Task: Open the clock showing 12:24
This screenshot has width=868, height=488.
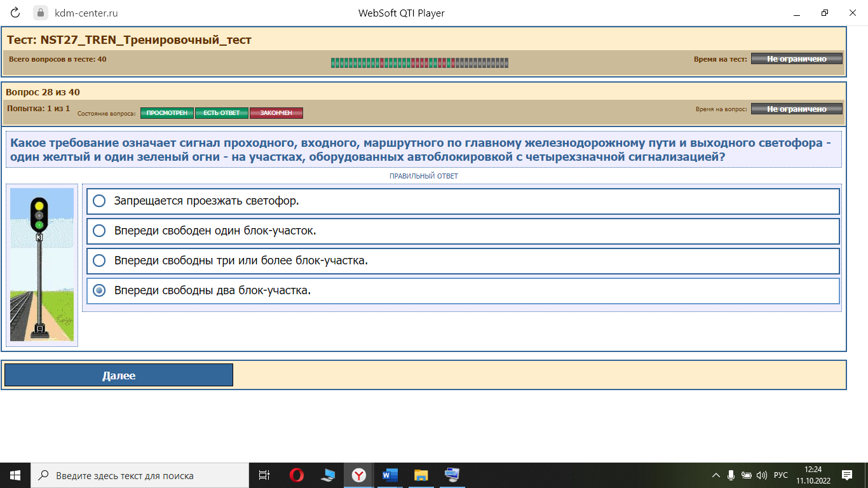Action: [813, 475]
